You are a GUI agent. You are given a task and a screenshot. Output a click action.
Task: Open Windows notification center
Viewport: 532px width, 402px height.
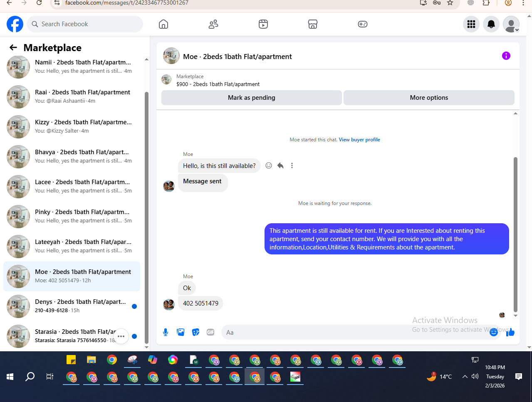coord(519,377)
